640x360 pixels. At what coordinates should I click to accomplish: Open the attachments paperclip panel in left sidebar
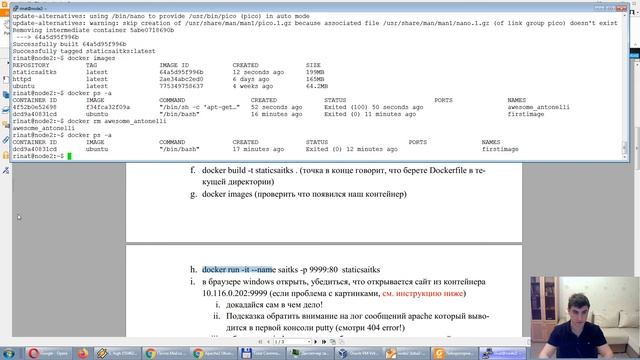(5, 140)
